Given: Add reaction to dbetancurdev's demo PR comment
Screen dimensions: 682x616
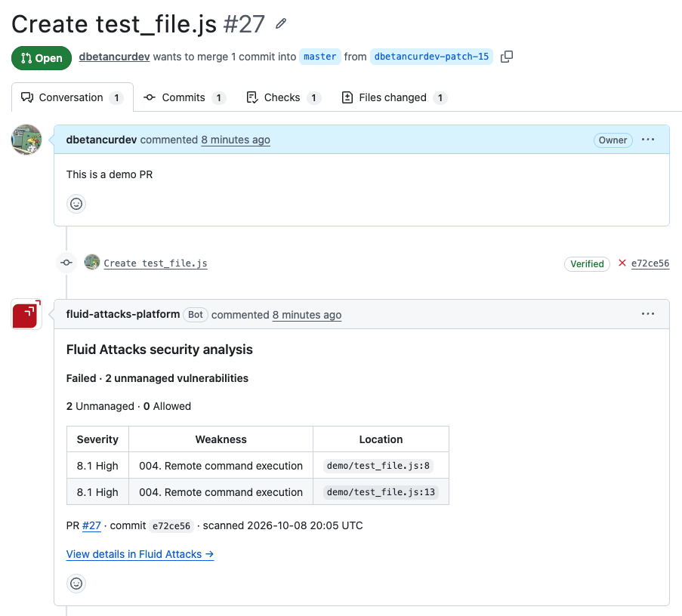Looking at the screenshot, I should click(76, 204).
